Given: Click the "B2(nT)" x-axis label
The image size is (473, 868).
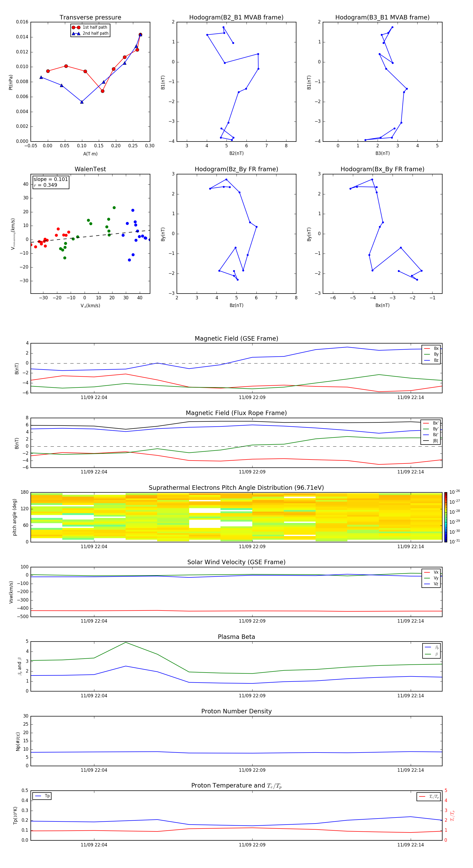Looking at the screenshot, I should (x=236, y=153).
